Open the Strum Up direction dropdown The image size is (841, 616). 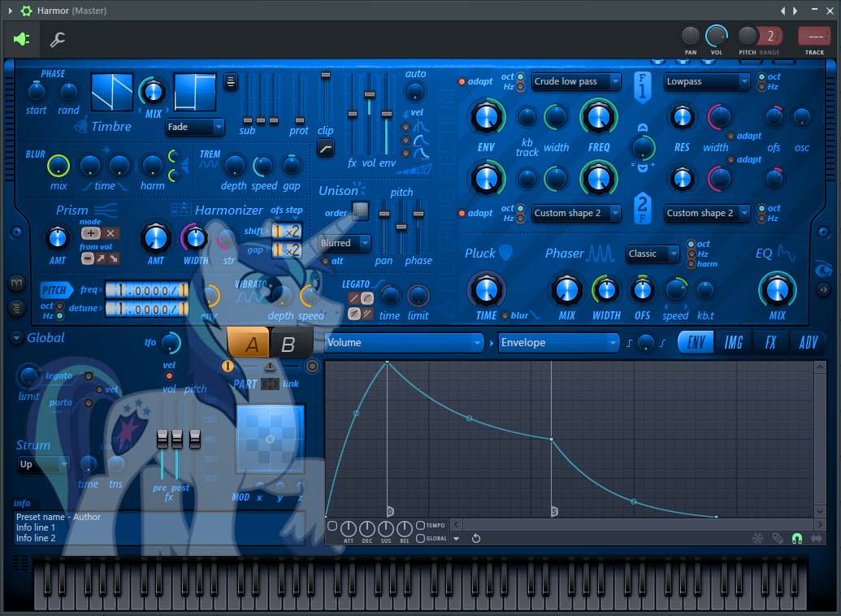[43, 464]
